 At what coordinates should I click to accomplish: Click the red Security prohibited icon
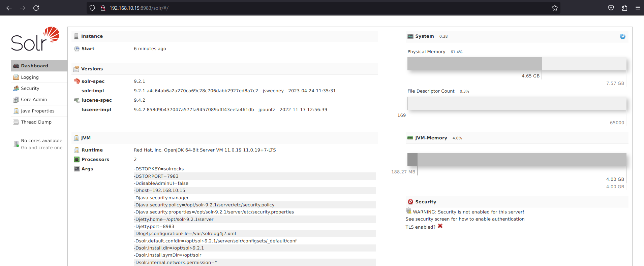410,202
